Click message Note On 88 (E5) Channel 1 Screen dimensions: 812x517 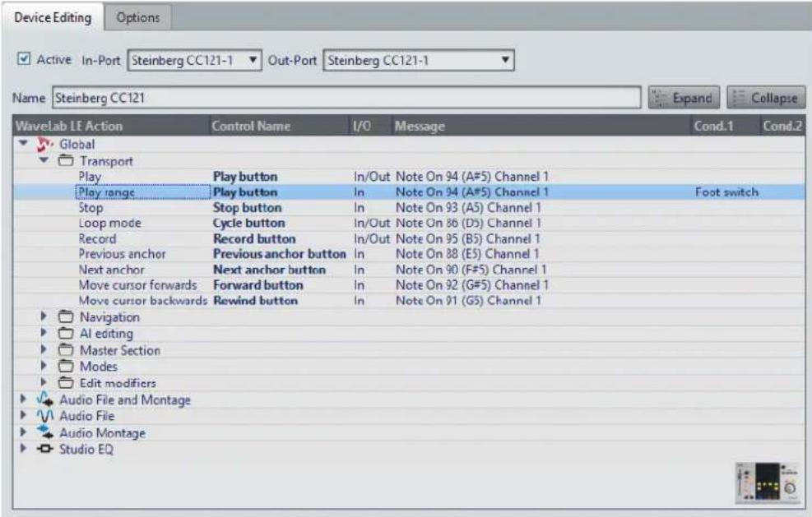tap(467, 254)
